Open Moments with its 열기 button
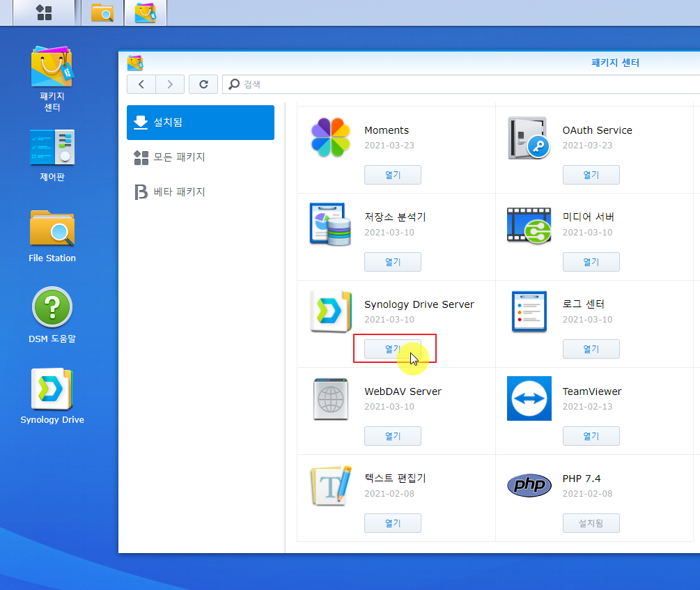The height and width of the screenshot is (590, 700). point(393,175)
